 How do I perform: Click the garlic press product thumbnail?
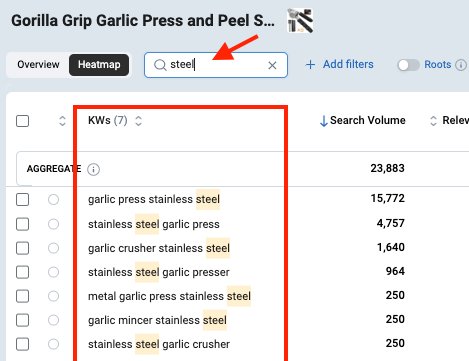[x=300, y=21]
